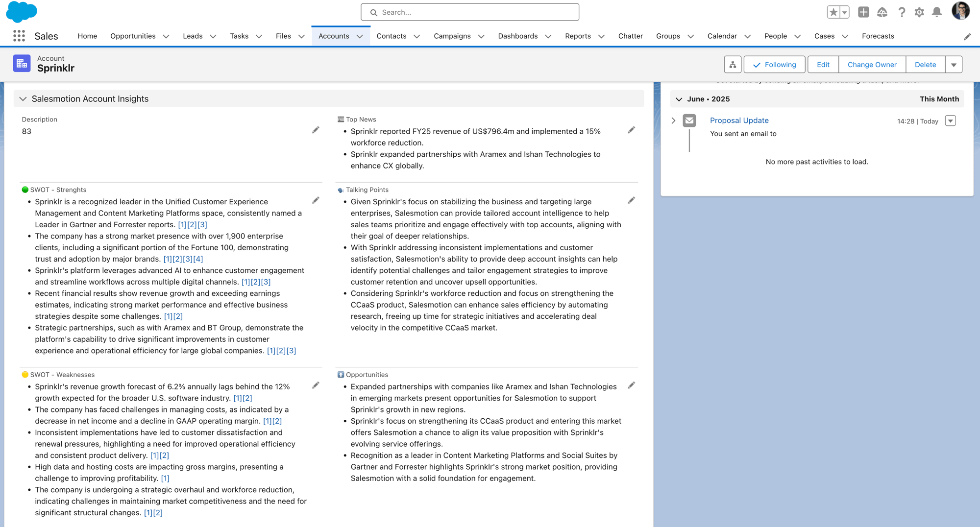Open the Forecasts tab
This screenshot has height=527, width=980.
point(878,36)
